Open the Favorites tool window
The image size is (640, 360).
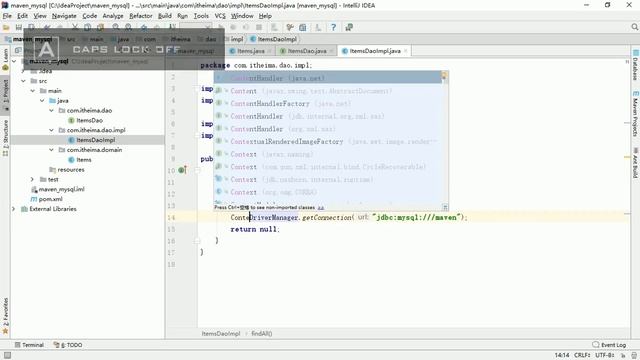[x=5, y=316]
